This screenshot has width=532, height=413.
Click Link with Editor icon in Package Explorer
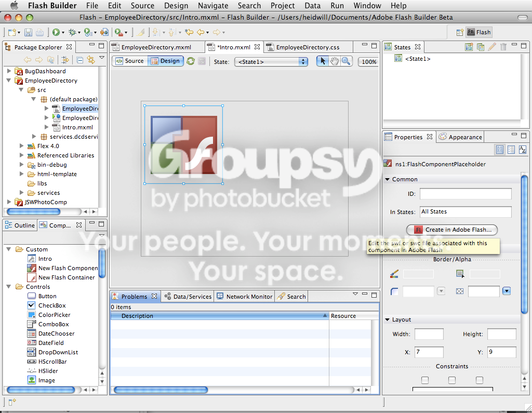point(91,60)
